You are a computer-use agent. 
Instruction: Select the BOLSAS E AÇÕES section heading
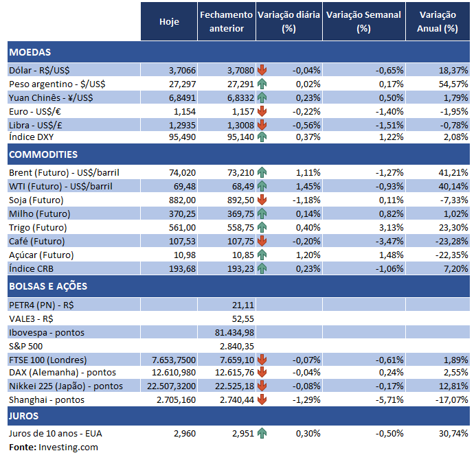point(47,286)
